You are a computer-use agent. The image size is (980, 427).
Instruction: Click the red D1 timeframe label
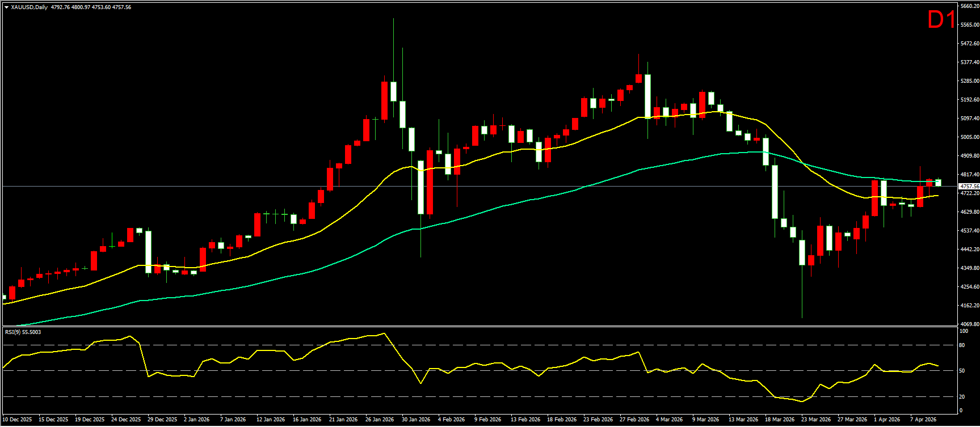[941, 20]
